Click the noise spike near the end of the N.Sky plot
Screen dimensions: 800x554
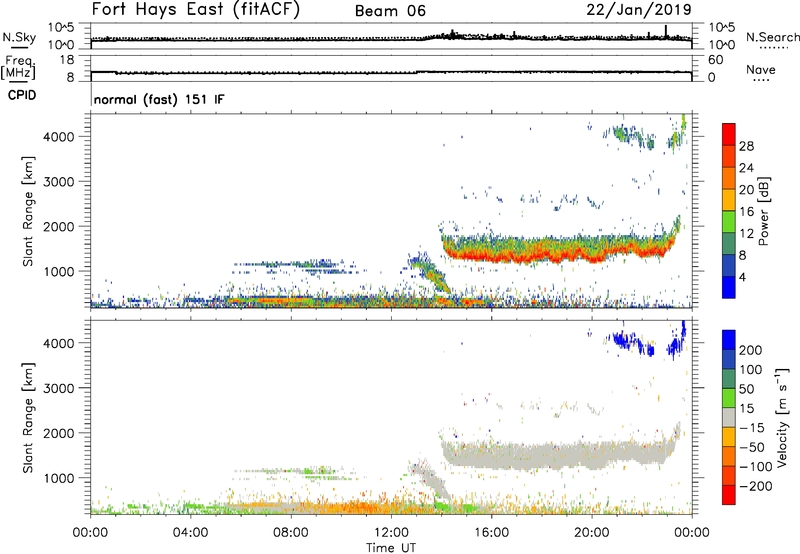tap(666, 31)
